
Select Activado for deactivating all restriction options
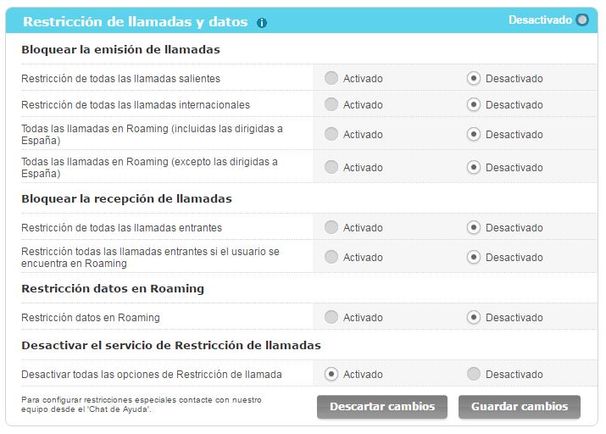(331, 374)
